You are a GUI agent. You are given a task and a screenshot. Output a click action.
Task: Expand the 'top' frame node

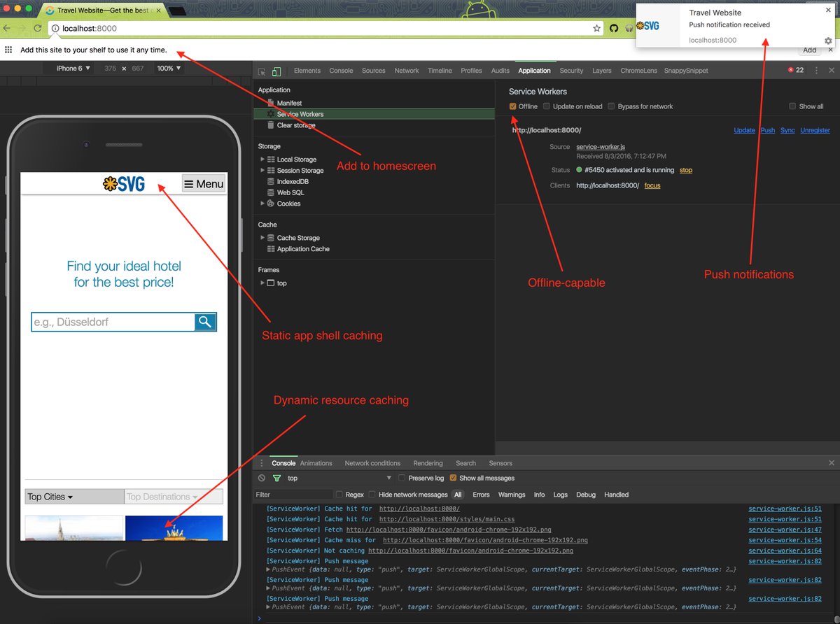(x=262, y=283)
